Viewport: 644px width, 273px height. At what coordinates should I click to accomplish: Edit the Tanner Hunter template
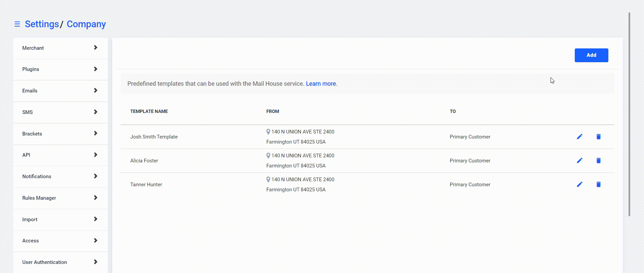[x=579, y=184]
